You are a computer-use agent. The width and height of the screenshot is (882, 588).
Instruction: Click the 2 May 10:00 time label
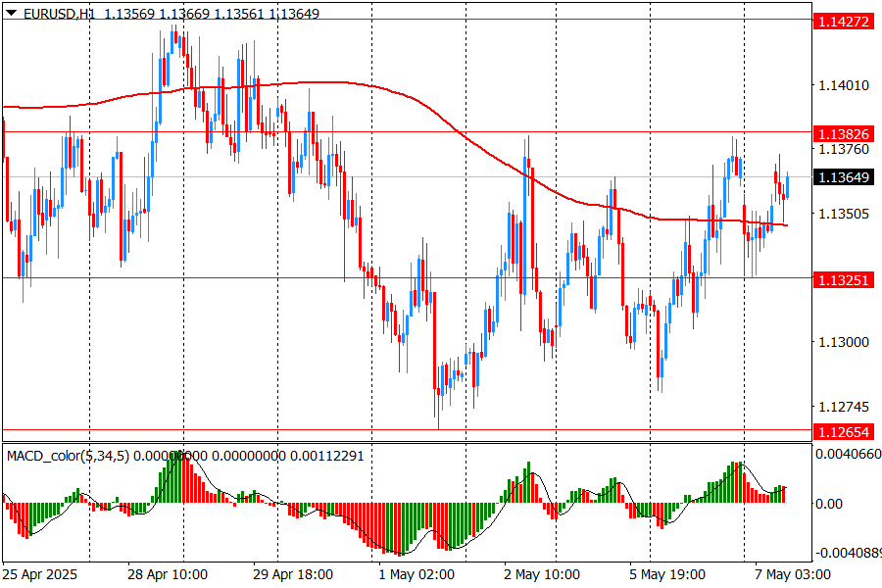(x=541, y=574)
